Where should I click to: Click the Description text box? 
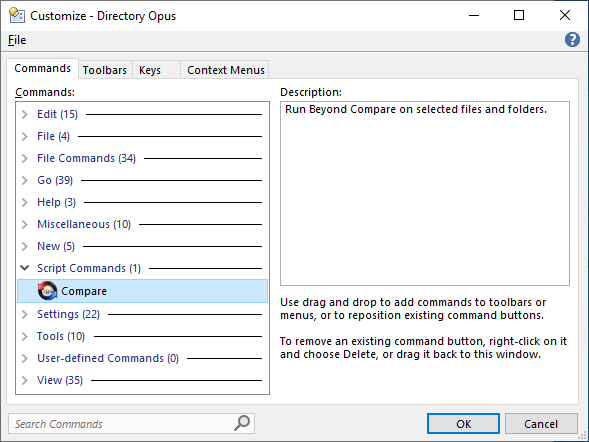tap(425, 193)
